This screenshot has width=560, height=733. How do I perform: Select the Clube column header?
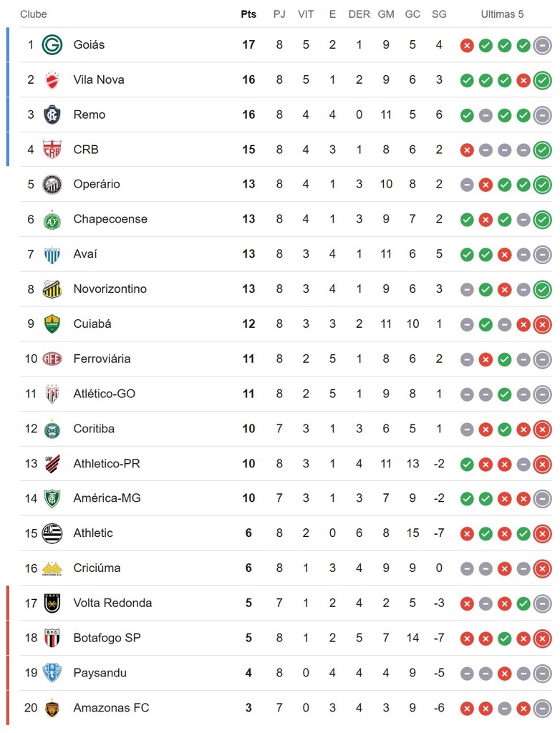(x=33, y=14)
